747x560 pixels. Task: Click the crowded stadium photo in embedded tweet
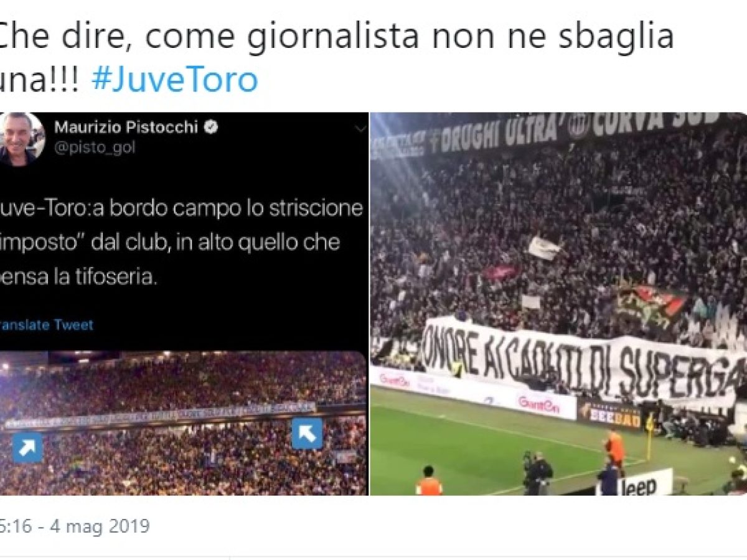(184, 423)
